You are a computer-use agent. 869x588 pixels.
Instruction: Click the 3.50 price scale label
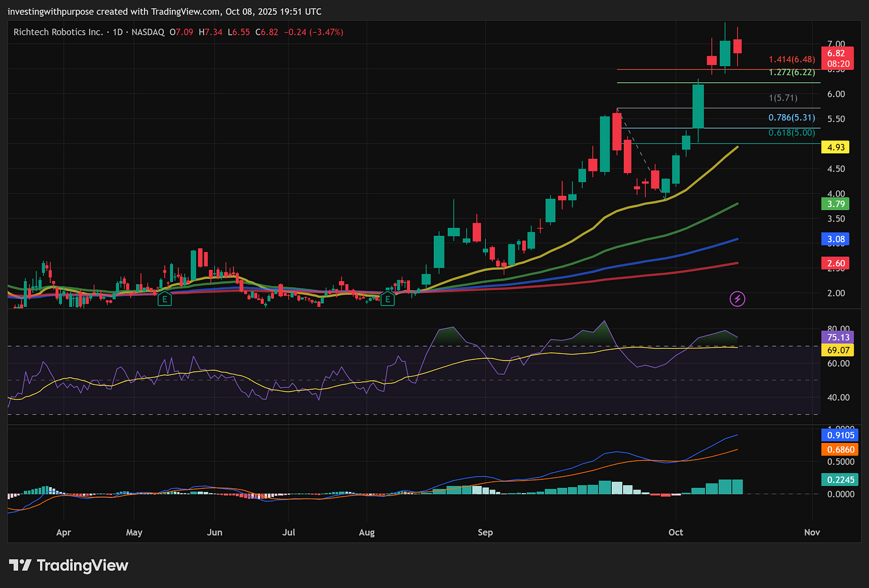point(836,219)
